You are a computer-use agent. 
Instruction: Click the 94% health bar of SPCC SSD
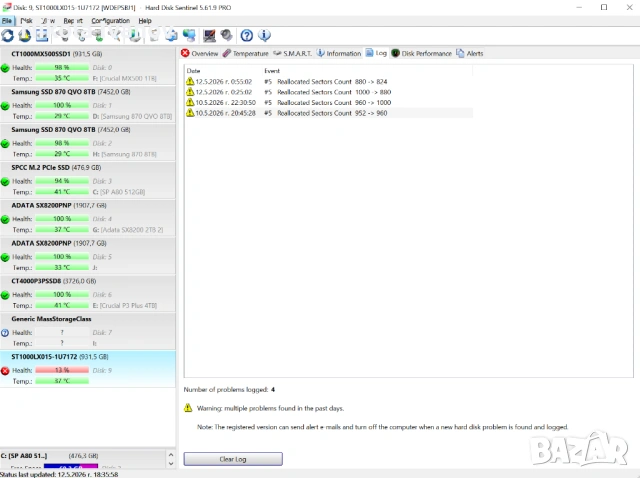62,181
